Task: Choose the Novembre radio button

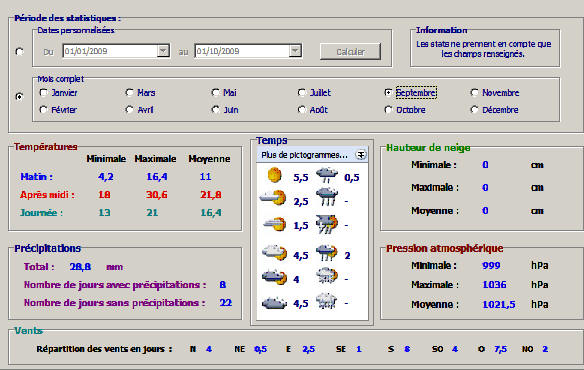Action: tap(495, 92)
